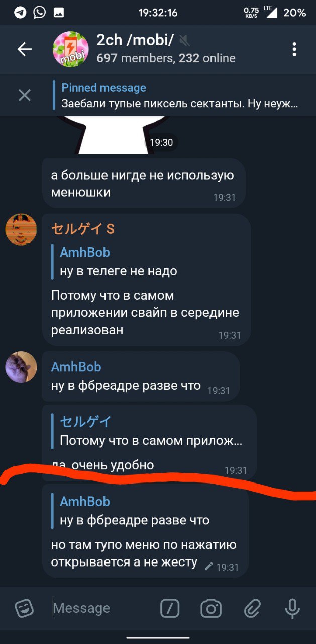
Task: Dismiss the pinned message with X
Action: (25, 95)
